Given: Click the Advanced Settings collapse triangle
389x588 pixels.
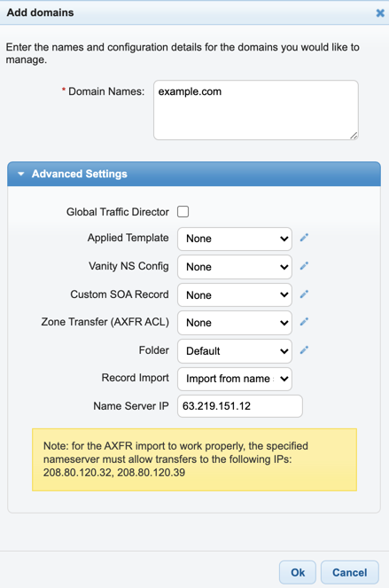Looking at the screenshot, I should point(21,174).
